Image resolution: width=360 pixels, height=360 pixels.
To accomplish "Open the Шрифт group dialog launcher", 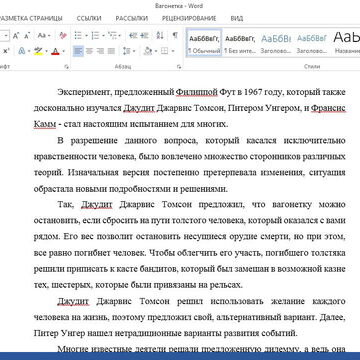I will (67, 67).
